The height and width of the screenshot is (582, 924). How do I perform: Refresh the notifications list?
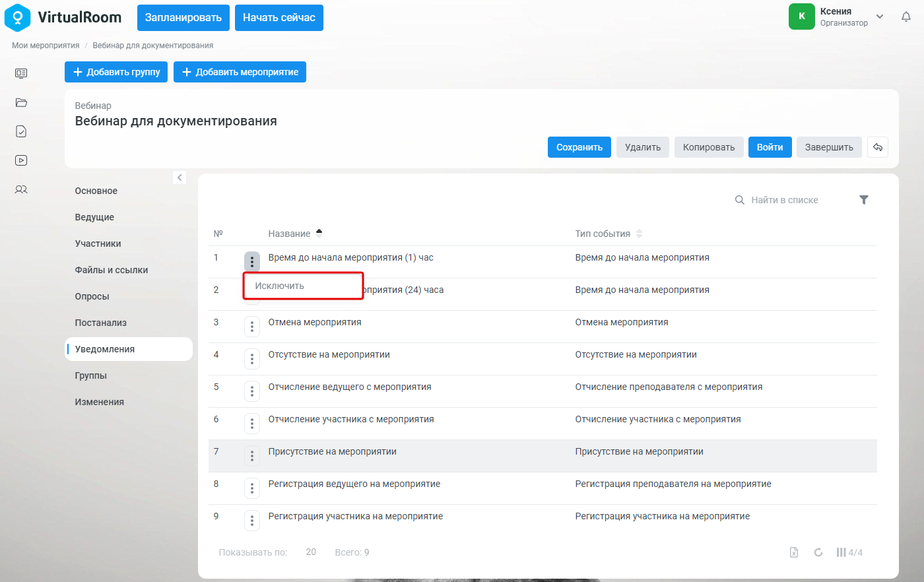[818, 552]
